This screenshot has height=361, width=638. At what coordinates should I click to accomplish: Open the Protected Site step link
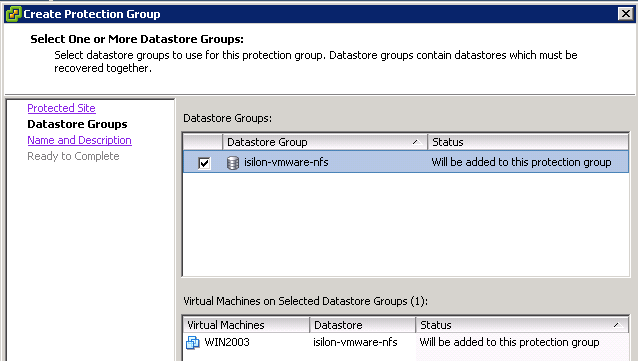[x=61, y=108]
